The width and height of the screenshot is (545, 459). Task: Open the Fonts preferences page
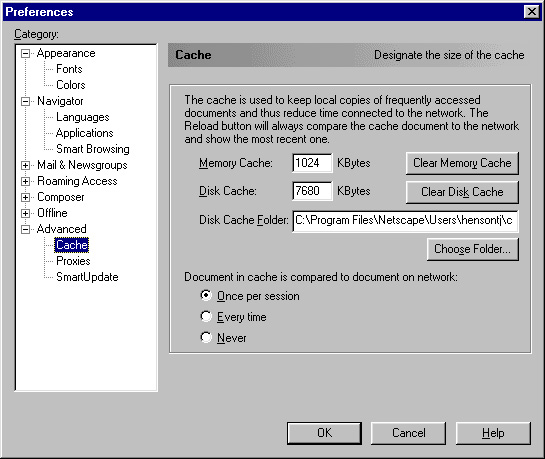69,69
